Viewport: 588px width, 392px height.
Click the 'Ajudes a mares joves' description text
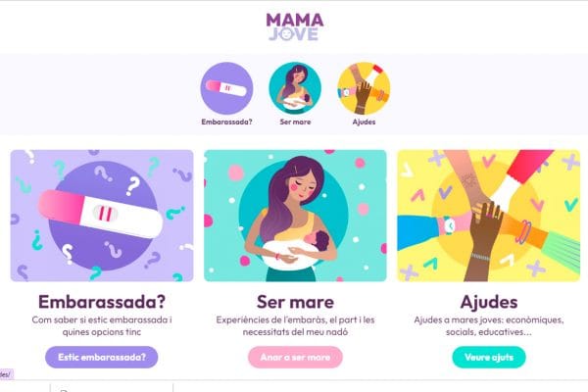coord(489,326)
